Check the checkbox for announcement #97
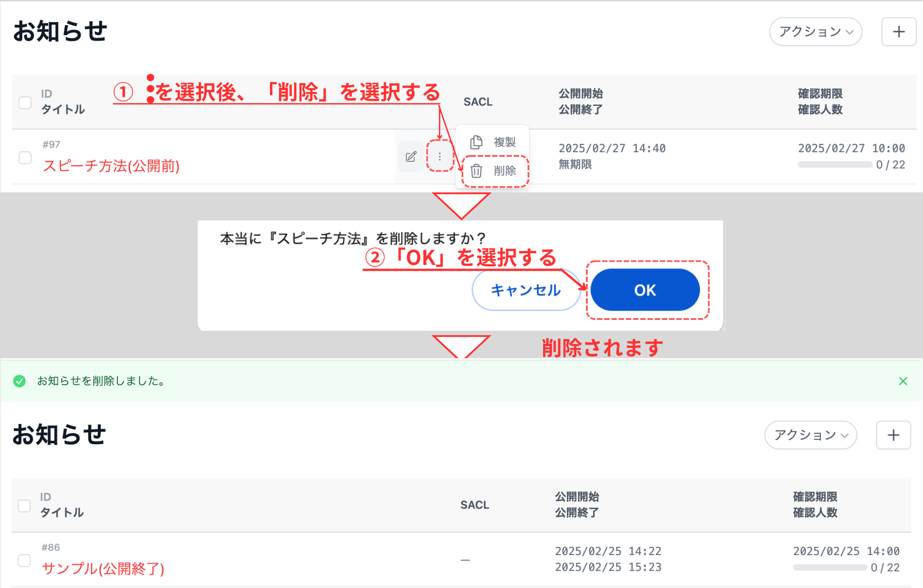This screenshot has height=588, width=923. click(x=25, y=156)
